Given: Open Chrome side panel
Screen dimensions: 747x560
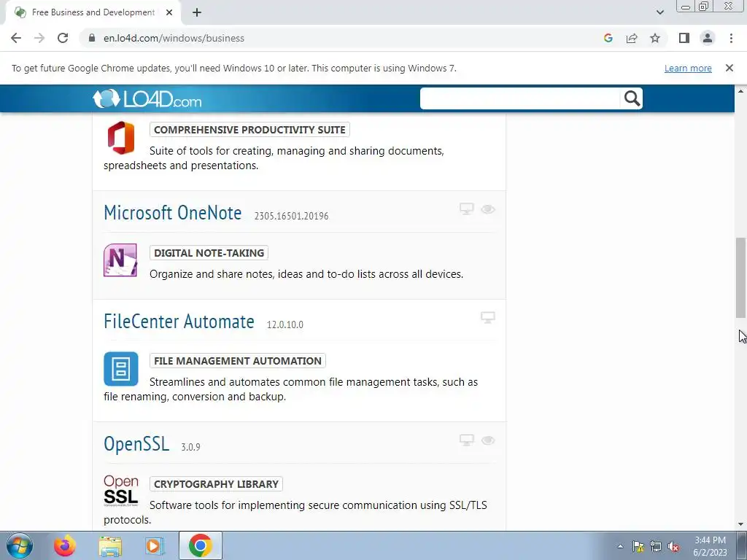Looking at the screenshot, I should pyautogui.click(x=684, y=38).
